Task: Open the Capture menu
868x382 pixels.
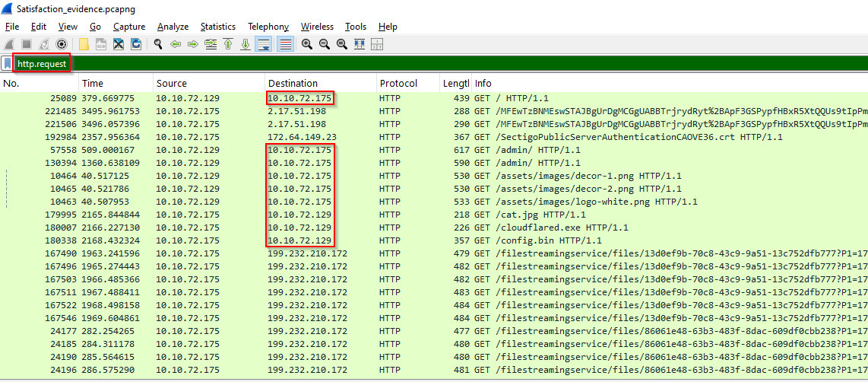Action: coord(129,27)
